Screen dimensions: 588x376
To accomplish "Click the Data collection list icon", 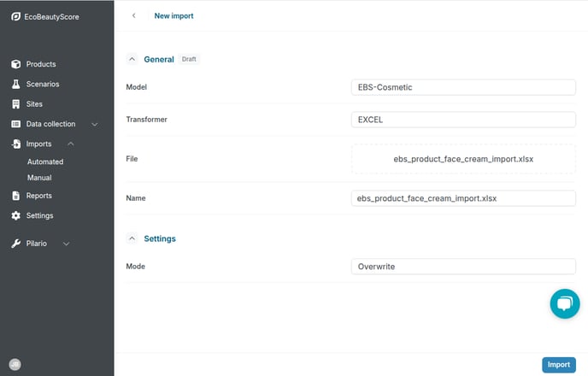I will point(15,124).
